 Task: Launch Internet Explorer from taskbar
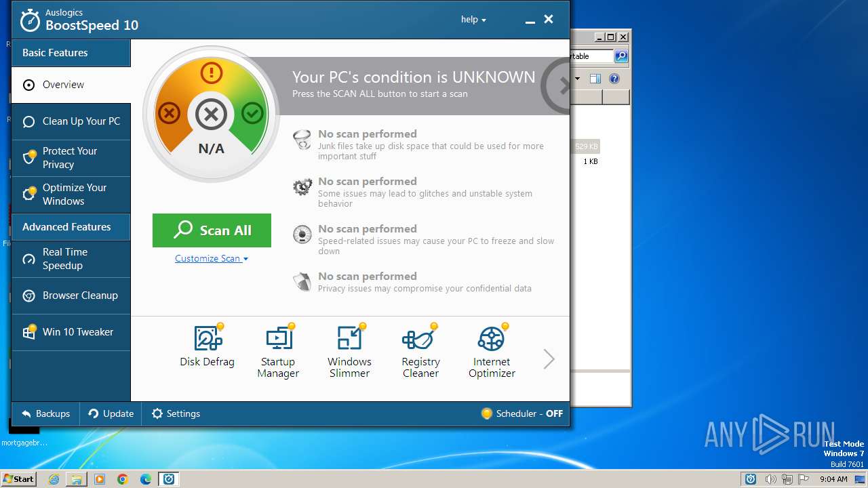pyautogui.click(x=54, y=479)
